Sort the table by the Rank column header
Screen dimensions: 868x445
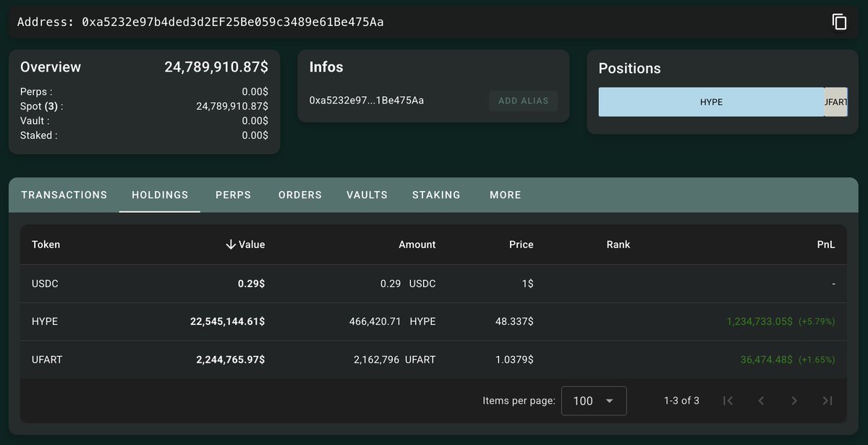pos(618,245)
